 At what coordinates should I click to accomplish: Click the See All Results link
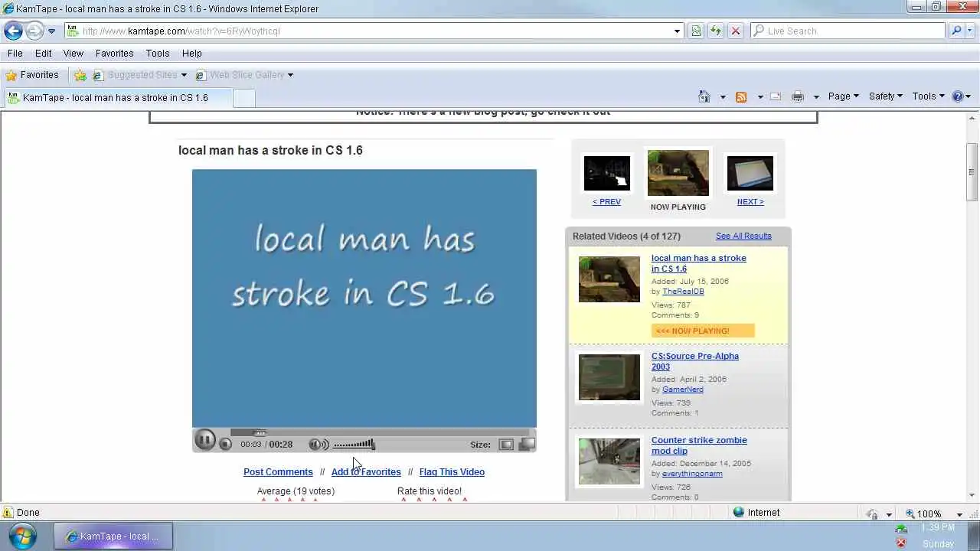[743, 236]
